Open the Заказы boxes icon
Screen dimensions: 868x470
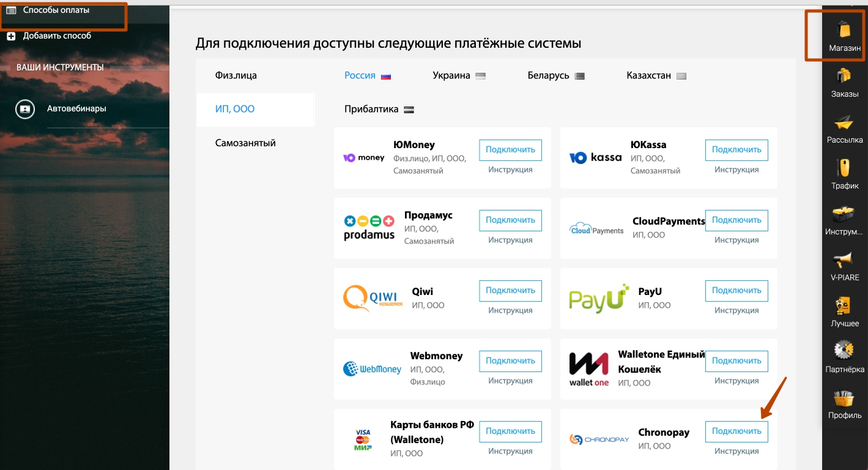(x=844, y=76)
